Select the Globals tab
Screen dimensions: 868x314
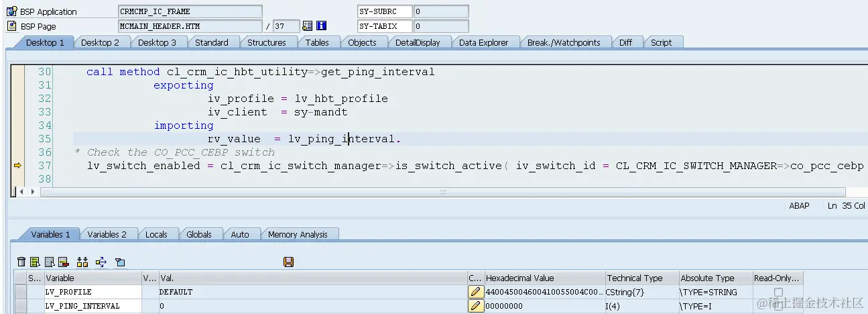click(199, 234)
